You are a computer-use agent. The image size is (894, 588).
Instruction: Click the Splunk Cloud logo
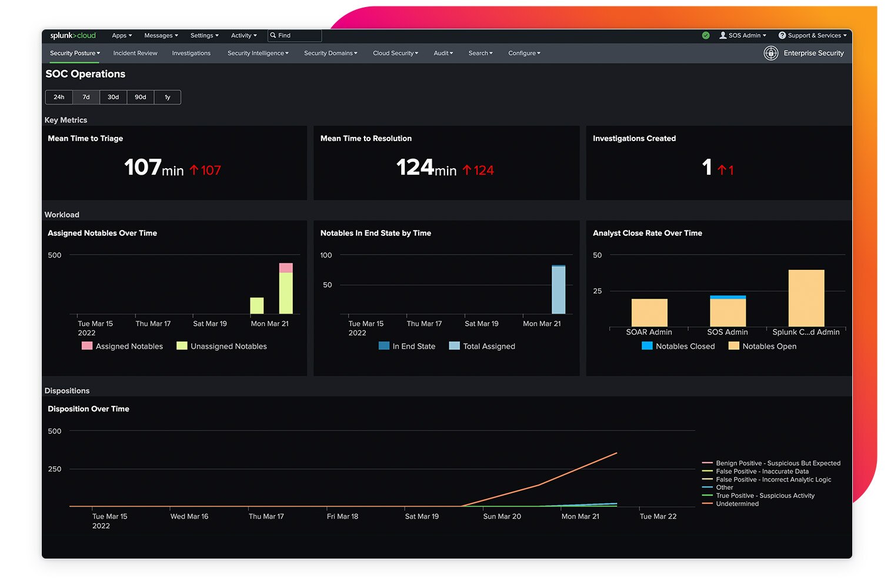[73, 35]
